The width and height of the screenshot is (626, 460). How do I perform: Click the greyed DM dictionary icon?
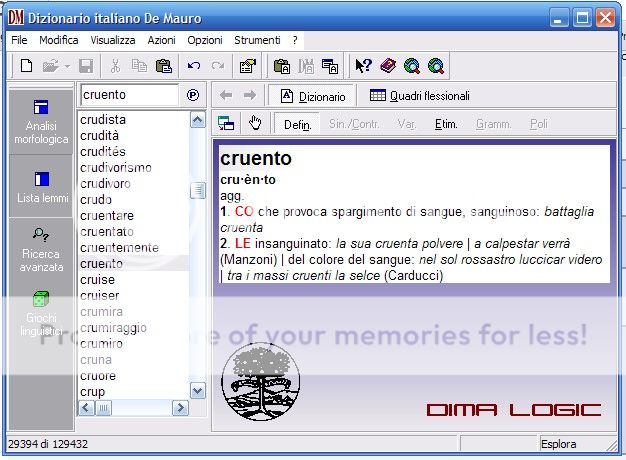click(x=306, y=66)
